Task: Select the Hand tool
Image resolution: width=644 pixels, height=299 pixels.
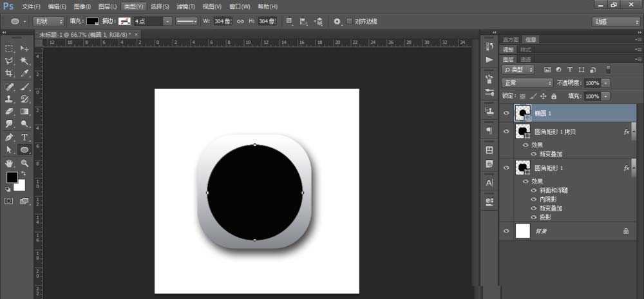Action: click(10, 164)
